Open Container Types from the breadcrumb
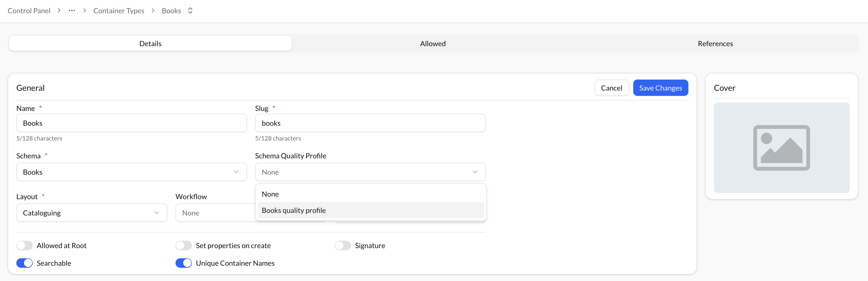The width and height of the screenshot is (868, 281). (x=119, y=10)
